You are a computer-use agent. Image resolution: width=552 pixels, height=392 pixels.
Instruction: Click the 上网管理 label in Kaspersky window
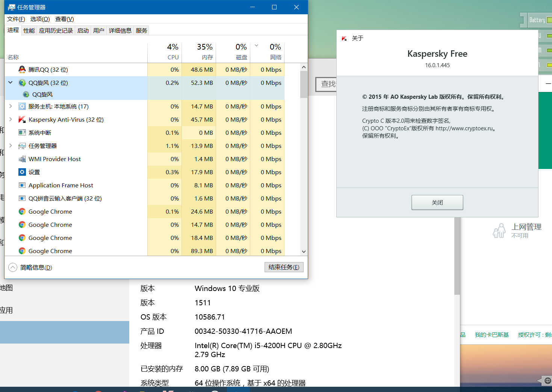point(526,227)
